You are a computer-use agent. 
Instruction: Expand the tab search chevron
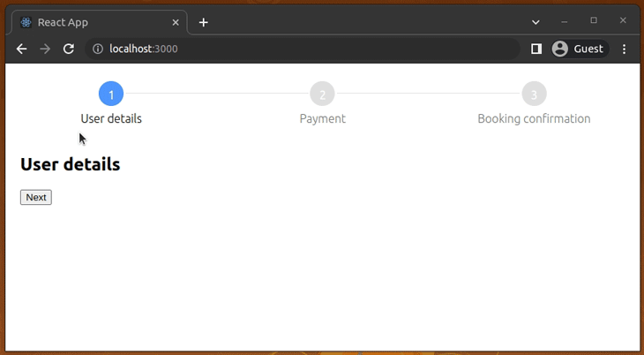[x=535, y=21]
